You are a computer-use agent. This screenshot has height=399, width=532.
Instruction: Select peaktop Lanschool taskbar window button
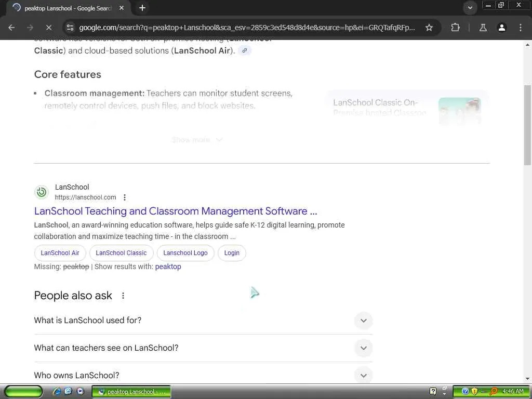(131, 392)
